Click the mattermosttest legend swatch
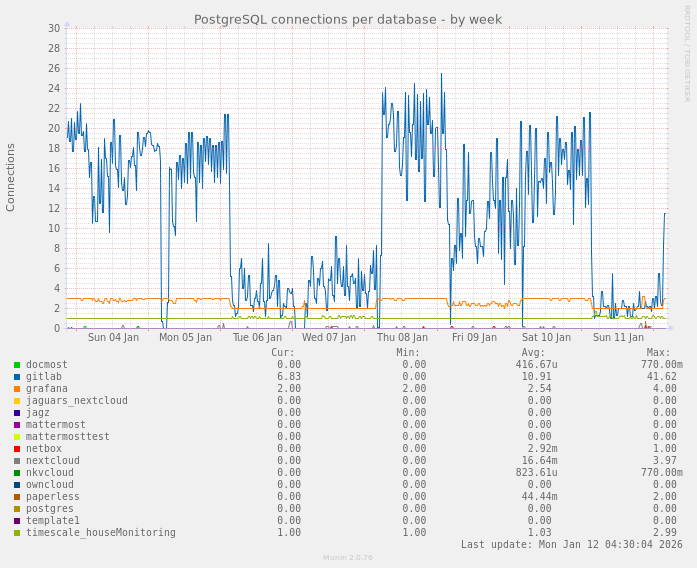The width and height of the screenshot is (697, 568). [x=17, y=437]
